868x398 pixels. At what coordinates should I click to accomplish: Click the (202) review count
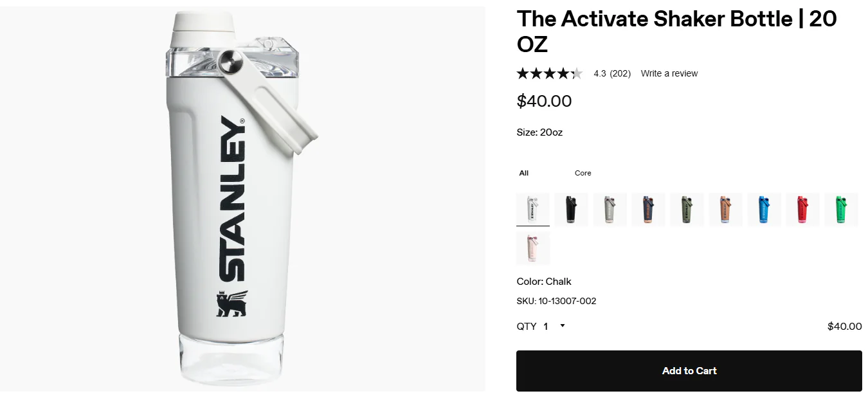[620, 73]
